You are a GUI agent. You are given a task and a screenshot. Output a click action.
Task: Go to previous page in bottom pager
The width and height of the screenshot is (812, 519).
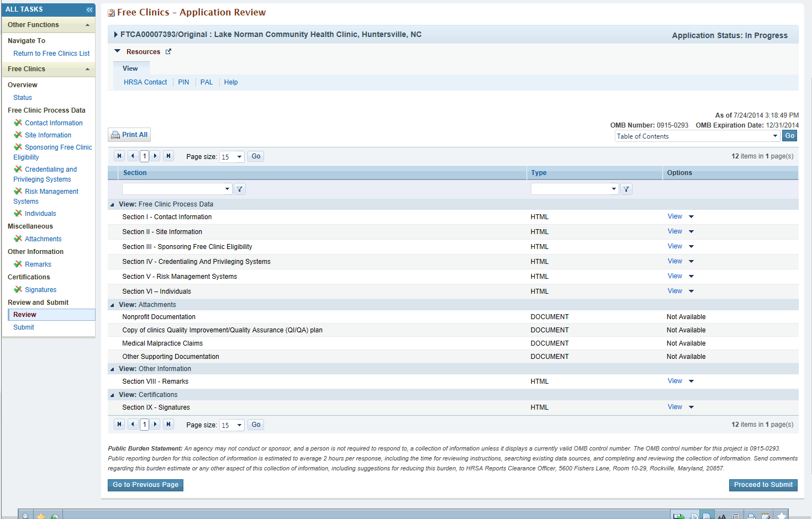[x=133, y=424]
